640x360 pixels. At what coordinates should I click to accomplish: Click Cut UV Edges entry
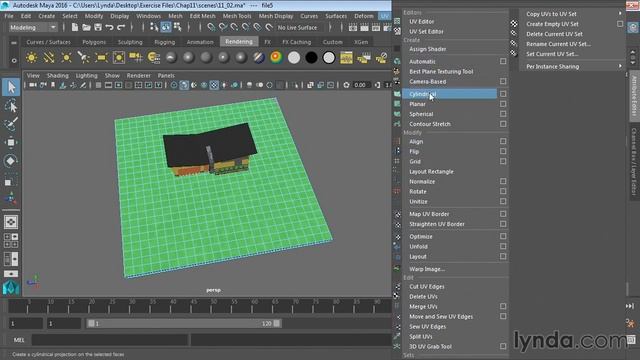coord(427,287)
